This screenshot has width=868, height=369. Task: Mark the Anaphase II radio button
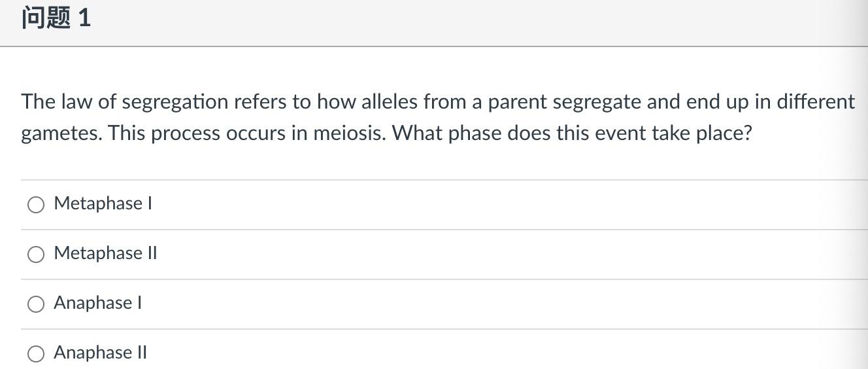36,354
